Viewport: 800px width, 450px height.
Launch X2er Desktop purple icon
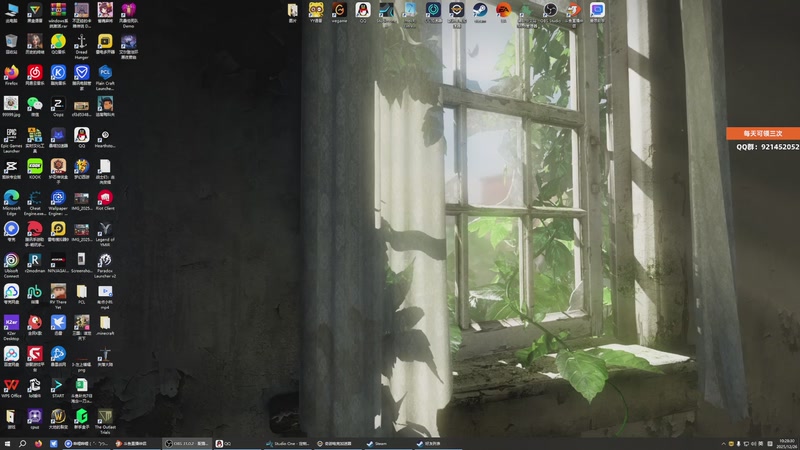[x=11, y=328]
